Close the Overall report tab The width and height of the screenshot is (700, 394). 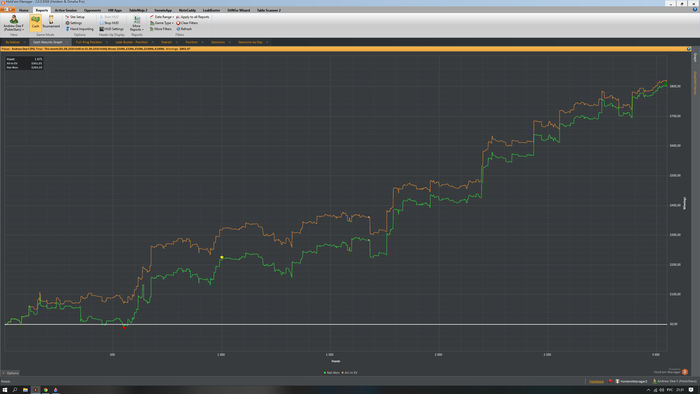177,42
